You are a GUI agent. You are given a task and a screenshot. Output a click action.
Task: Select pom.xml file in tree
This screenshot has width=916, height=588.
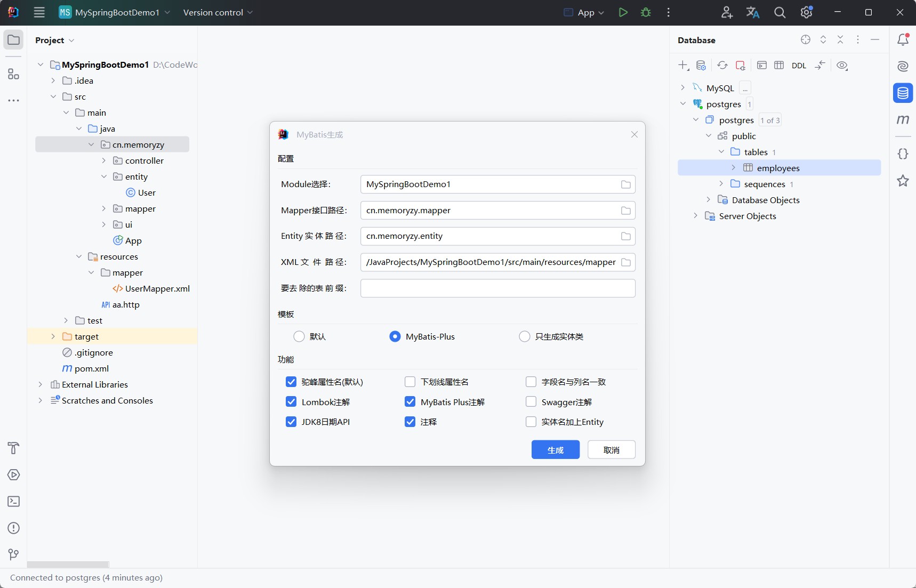pyautogui.click(x=86, y=368)
